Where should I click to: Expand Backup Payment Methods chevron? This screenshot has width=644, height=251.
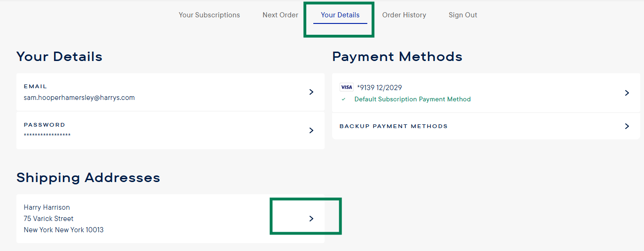[x=627, y=126]
